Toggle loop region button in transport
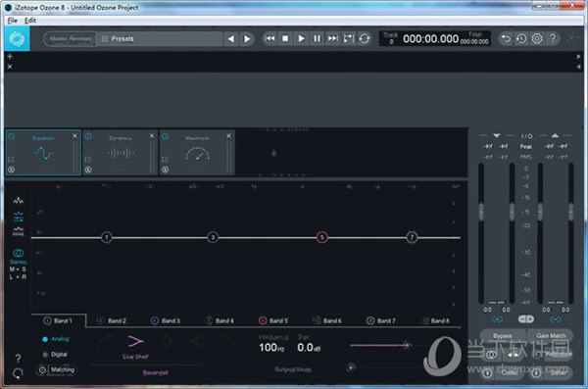 (348, 38)
